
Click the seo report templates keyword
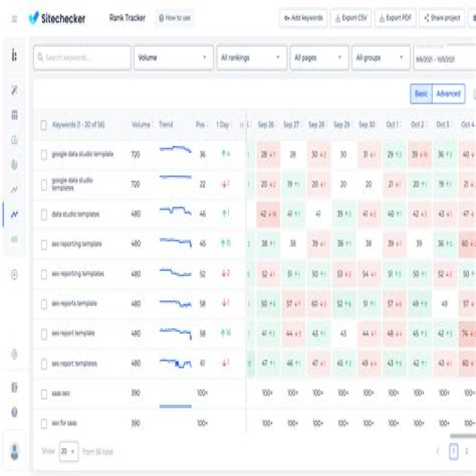click(x=74, y=363)
